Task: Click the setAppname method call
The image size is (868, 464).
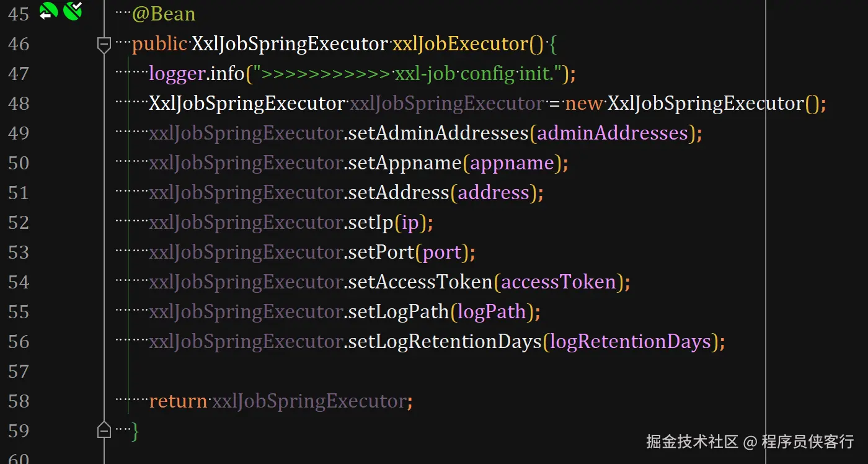Action: coord(405,163)
